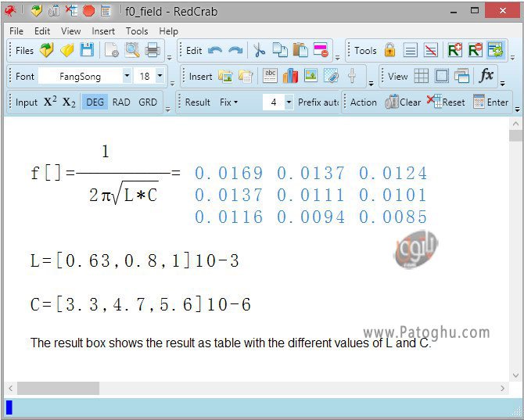Click the scroll right arrow of horizontal scrollbar
Image resolution: width=524 pixels, height=420 pixels.
(502, 388)
